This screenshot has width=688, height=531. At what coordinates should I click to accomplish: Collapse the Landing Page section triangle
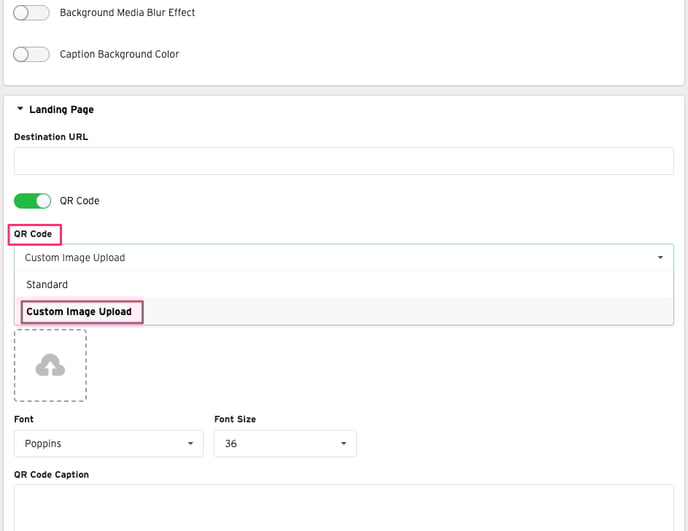coord(20,109)
